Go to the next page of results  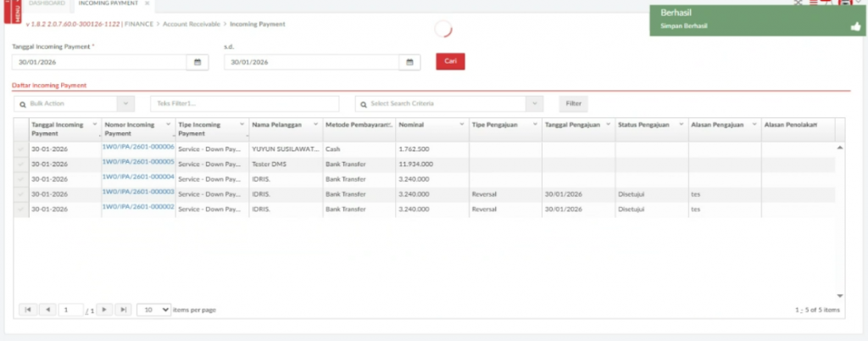pyautogui.click(x=104, y=310)
